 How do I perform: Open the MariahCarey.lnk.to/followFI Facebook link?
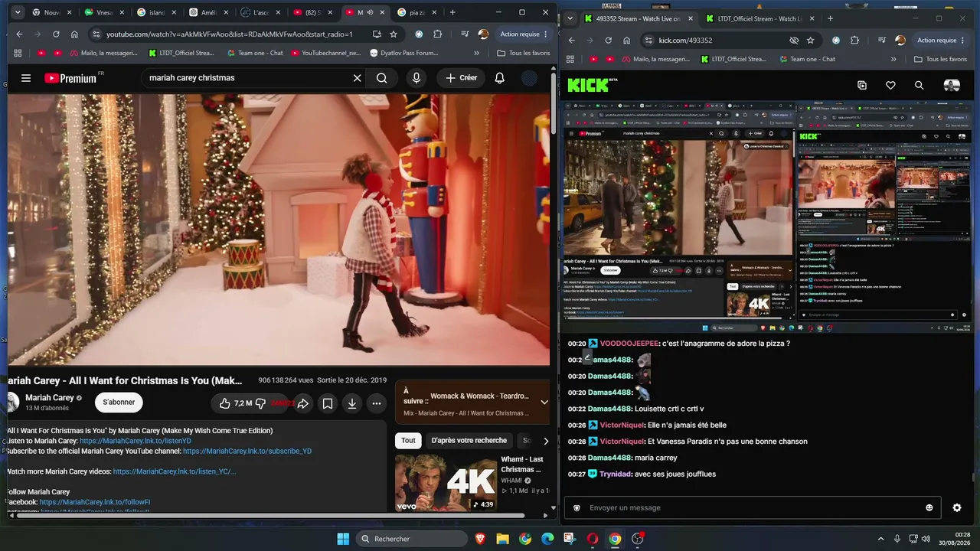click(95, 502)
